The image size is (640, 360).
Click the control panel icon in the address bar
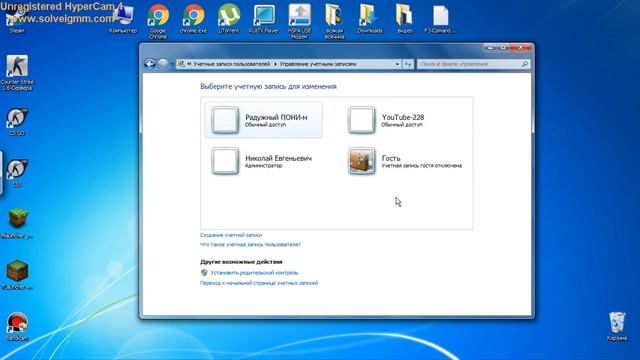tap(181, 64)
